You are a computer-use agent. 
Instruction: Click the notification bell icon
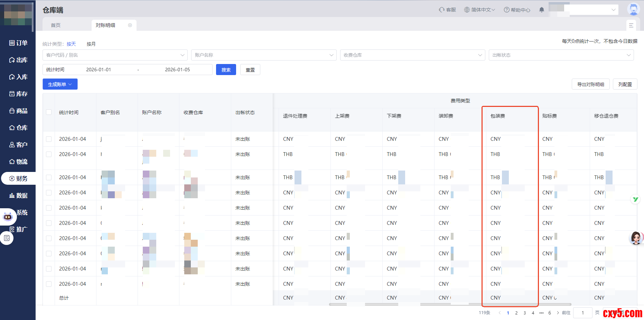tap(541, 10)
